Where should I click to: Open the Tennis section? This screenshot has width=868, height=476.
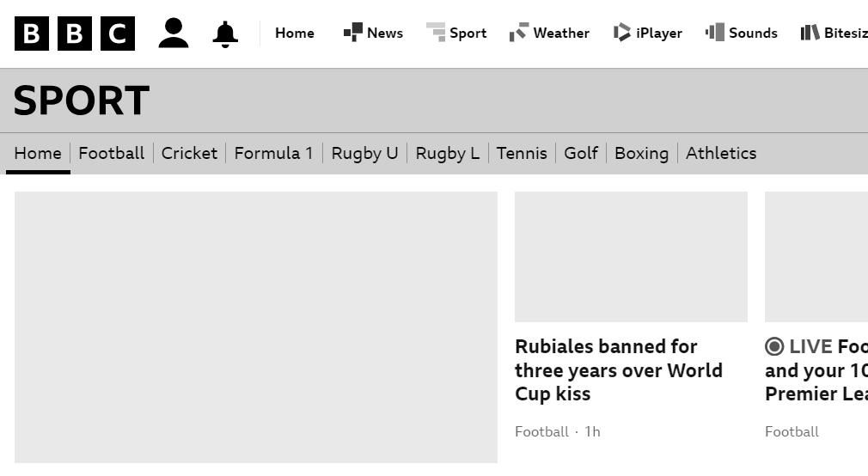pyautogui.click(x=521, y=153)
